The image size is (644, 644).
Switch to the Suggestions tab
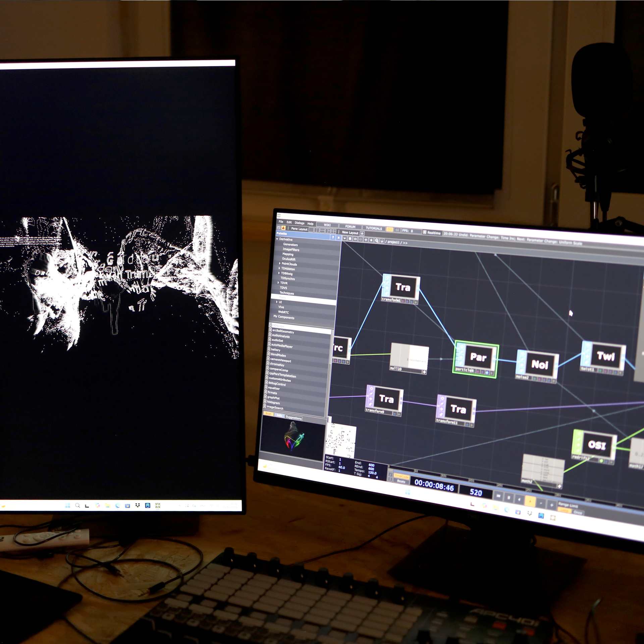click(293, 418)
